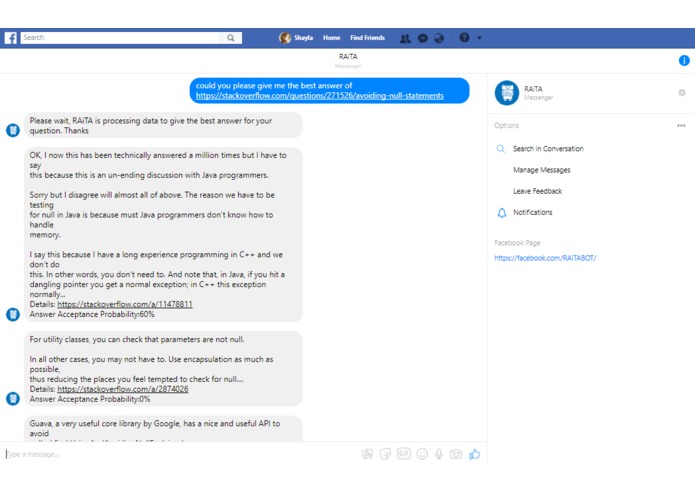Click the attach photo icon
Screen dimensions: 695x494
click(x=367, y=454)
